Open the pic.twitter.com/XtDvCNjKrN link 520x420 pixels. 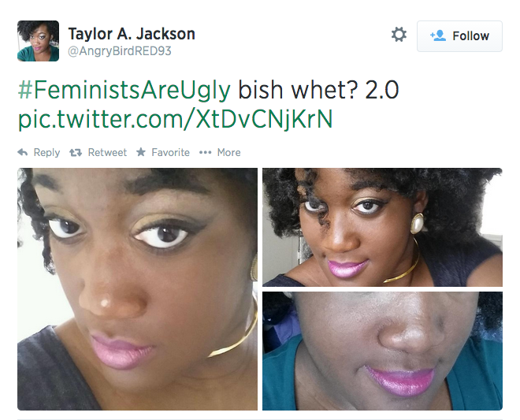175,119
